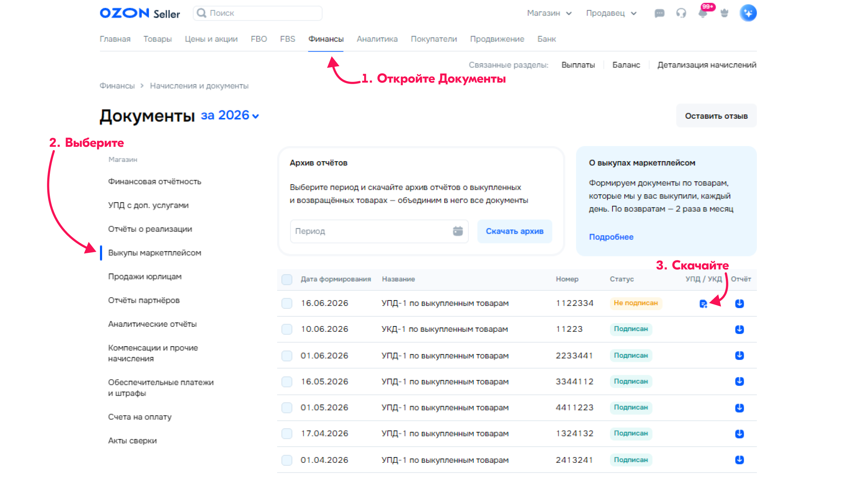The height and width of the screenshot is (479, 868).
Task: Open the calendar icon in Период field
Action: [458, 231]
